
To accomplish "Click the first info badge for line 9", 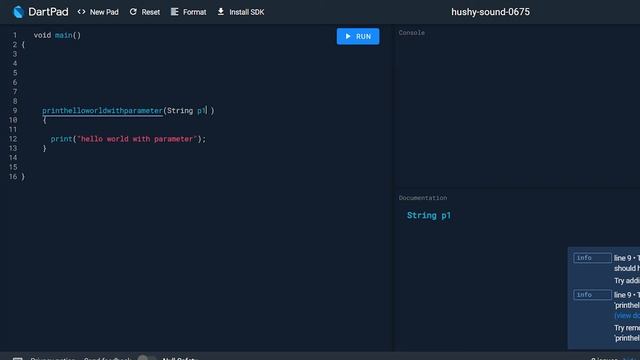I will [x=592, y=258].
